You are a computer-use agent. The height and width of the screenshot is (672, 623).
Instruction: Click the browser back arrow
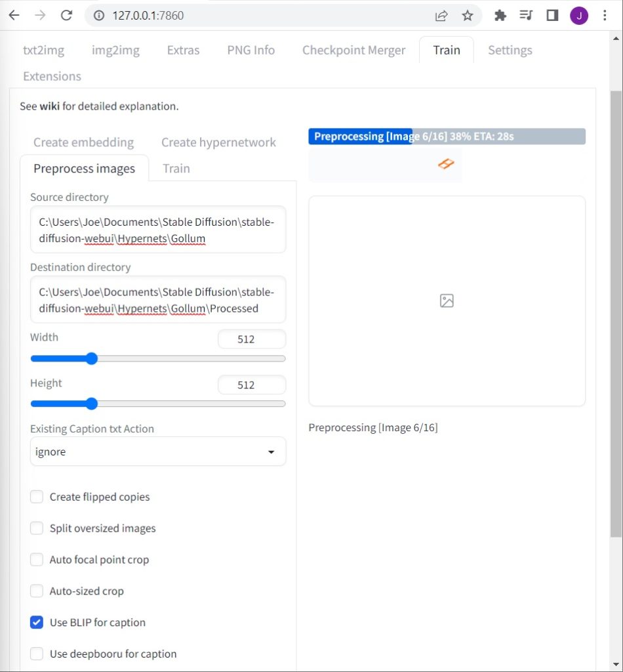coord(14,16)
